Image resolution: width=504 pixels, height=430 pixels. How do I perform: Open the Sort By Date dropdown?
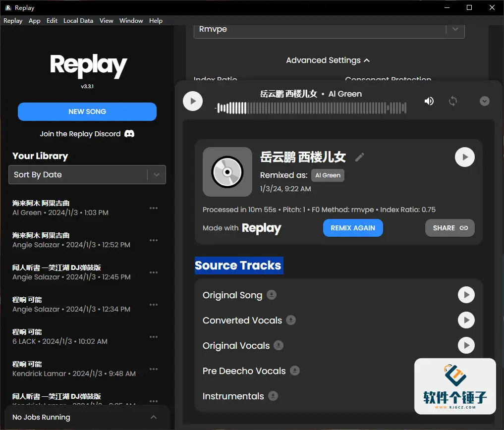pos(87,174)
